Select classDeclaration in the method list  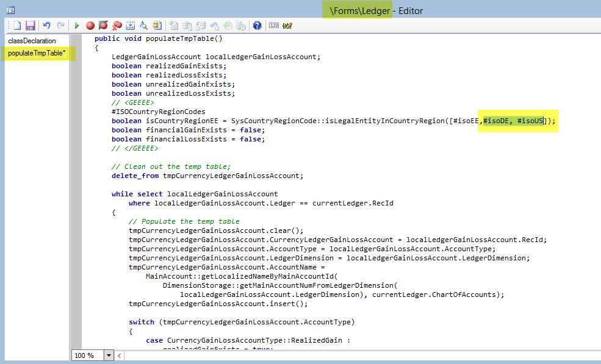pyautogui.click(x=32, y=41)
